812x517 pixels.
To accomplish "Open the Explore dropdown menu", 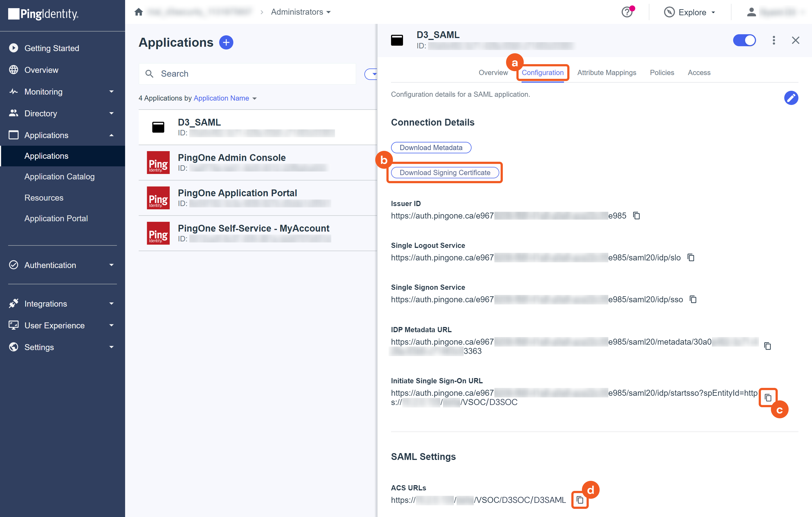I will [x=690, y=12].
